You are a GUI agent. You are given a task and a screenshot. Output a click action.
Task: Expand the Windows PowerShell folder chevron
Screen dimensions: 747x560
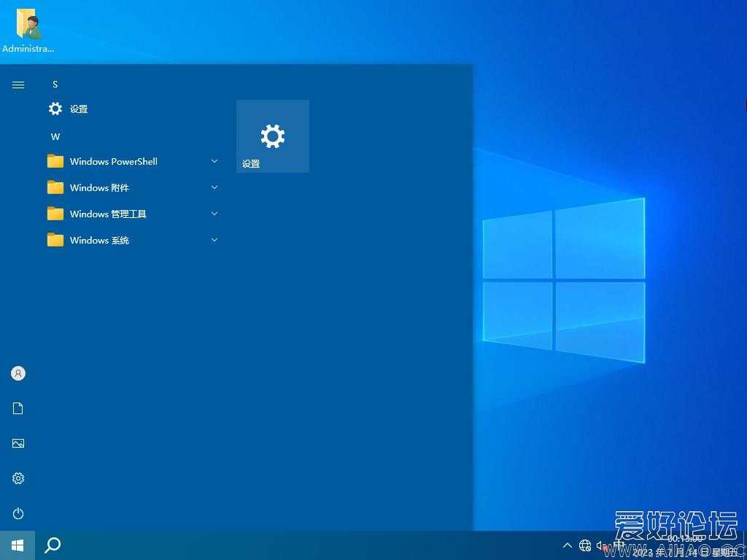coord(214,161)
